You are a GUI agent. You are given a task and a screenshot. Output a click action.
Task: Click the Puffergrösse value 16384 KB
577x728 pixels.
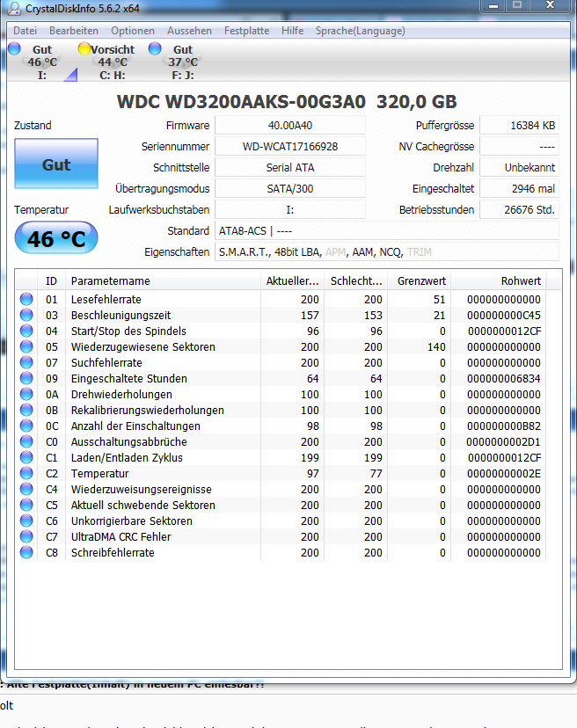[x=519, y=126]
